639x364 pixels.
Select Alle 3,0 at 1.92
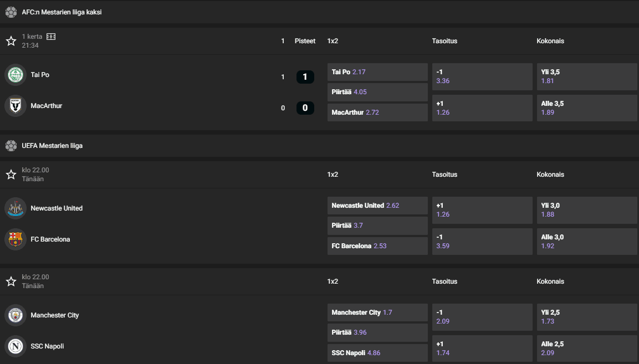587,242
